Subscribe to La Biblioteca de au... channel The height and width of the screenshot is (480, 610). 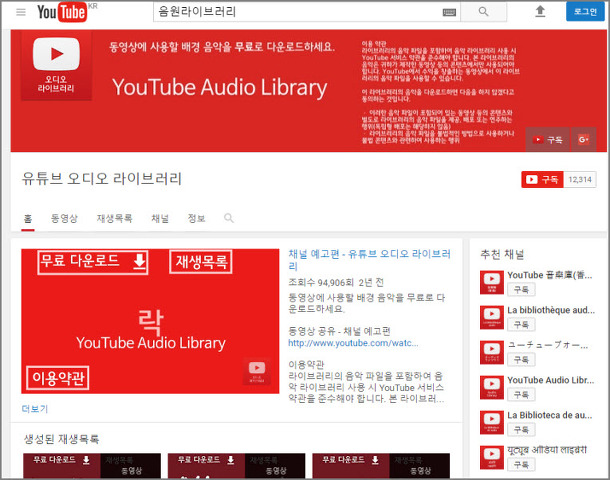[x=521, y=429]
